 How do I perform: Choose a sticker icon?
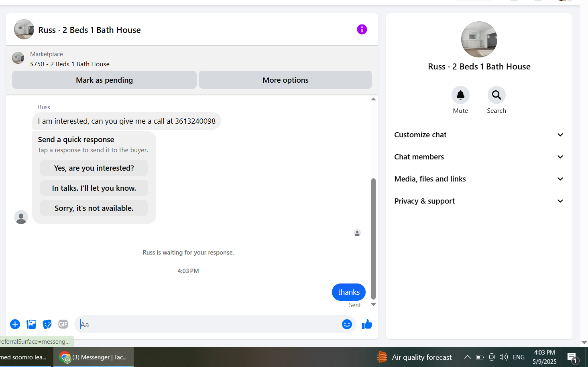47,324
